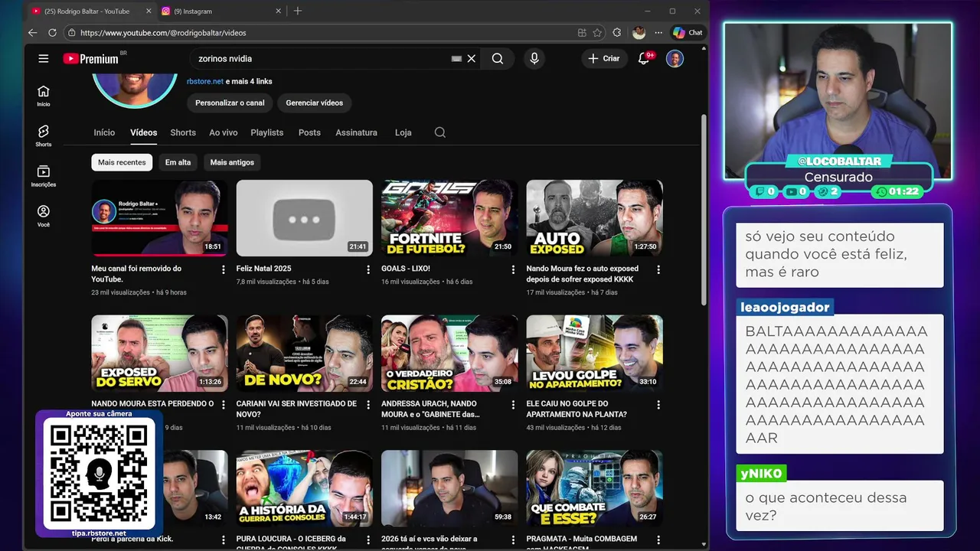This screenshot has height=551, width=980.
Task: Search within the channel using magnifier
Action: 440,132
